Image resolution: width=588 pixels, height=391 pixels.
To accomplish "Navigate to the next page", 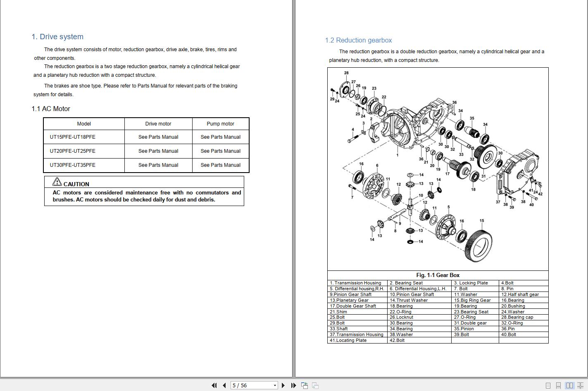I will click(x=283, y=385).
